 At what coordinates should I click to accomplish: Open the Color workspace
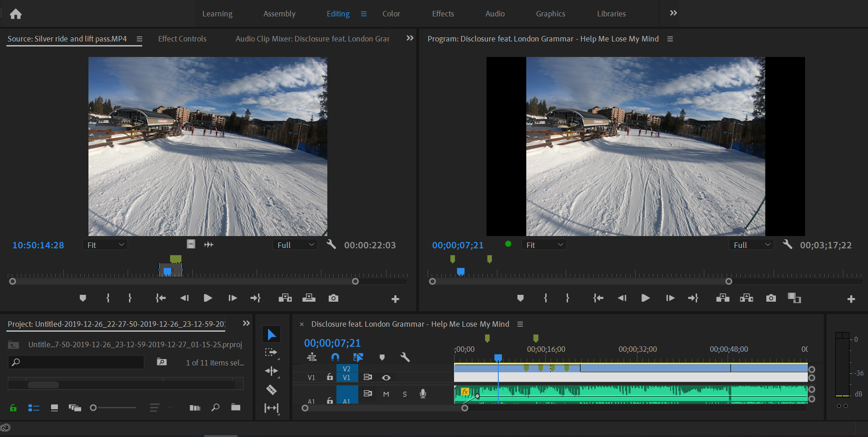[391, 14]
